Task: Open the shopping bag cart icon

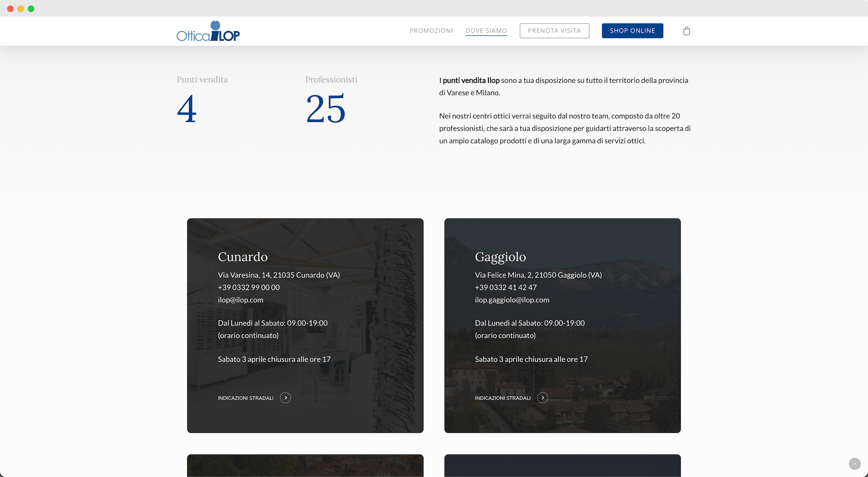Action: pos(687,31)
